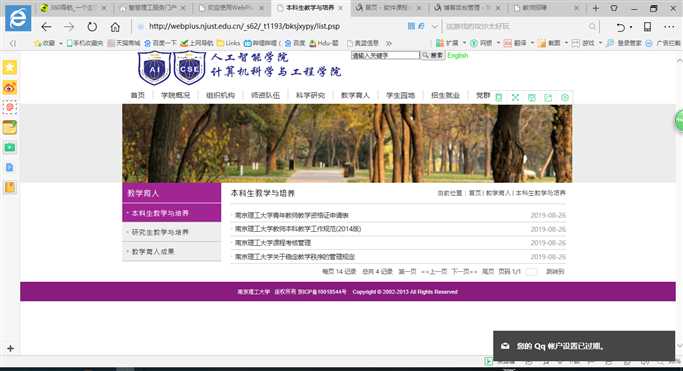Open the Weibo sidebar icon
This screenshot has width=683, height=371.
tap(10, 88)
